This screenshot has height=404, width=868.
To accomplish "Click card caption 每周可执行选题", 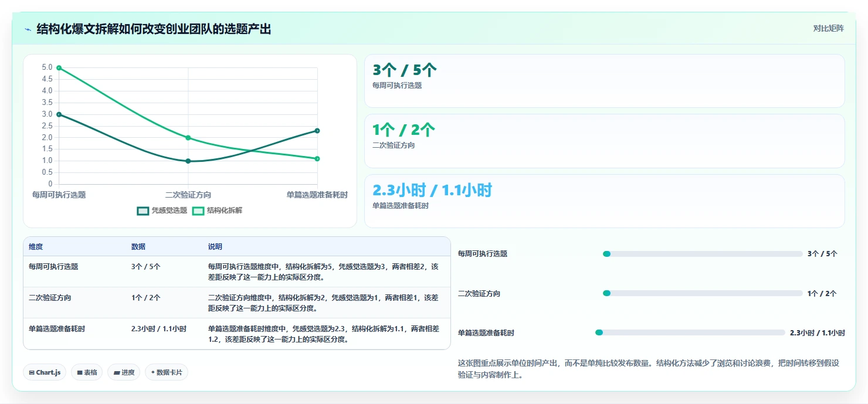I will [397, 86].
